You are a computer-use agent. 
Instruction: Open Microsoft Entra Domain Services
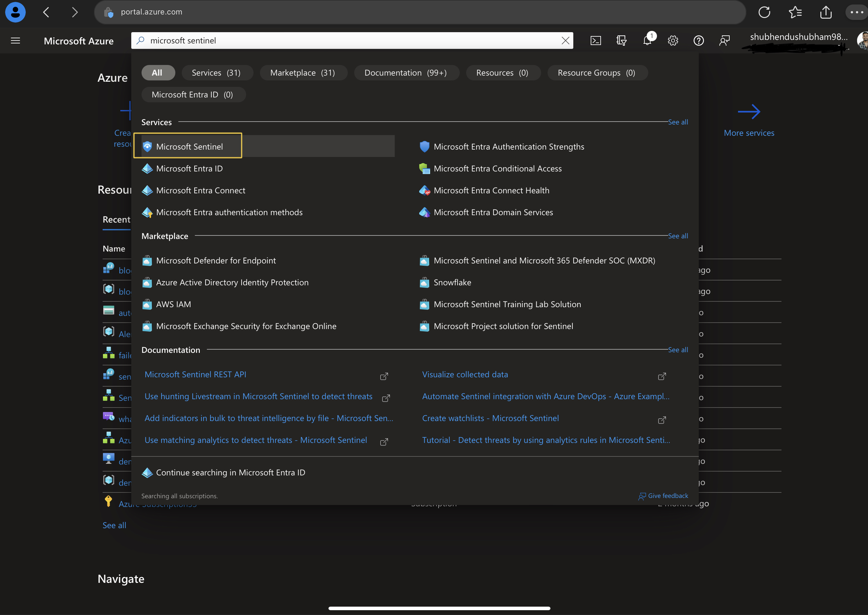[486, 212]
